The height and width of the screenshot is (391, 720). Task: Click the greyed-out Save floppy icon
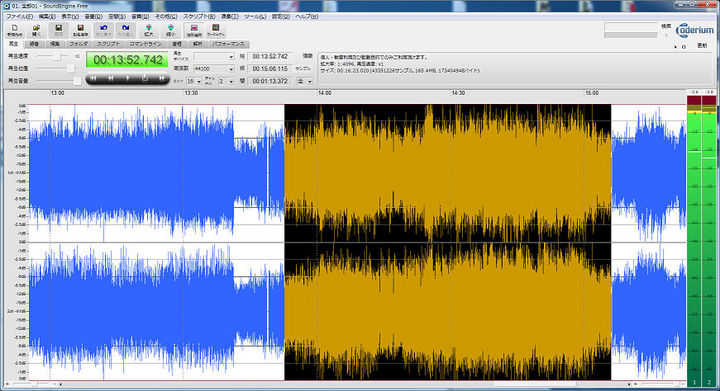click(x=58, y=30)
